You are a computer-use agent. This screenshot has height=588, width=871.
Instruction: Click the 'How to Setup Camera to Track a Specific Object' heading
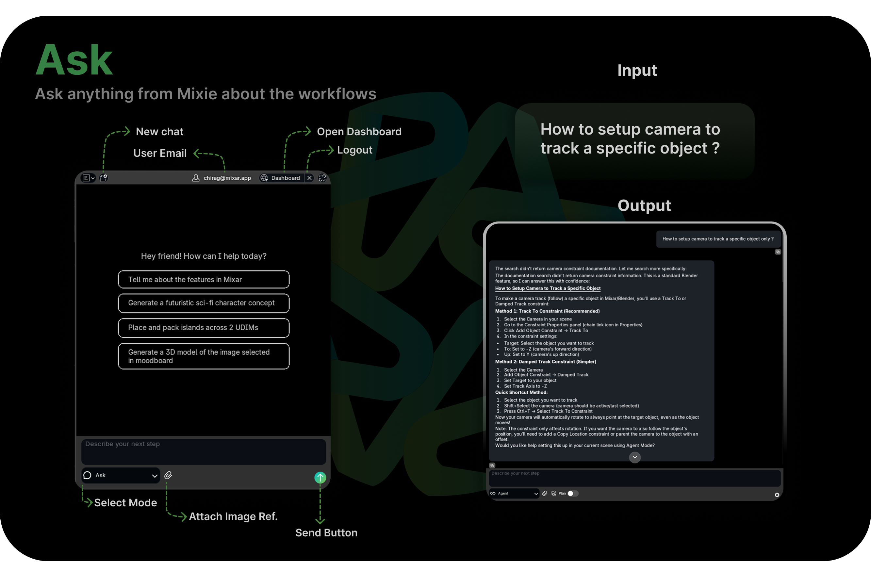coord(548,288)
